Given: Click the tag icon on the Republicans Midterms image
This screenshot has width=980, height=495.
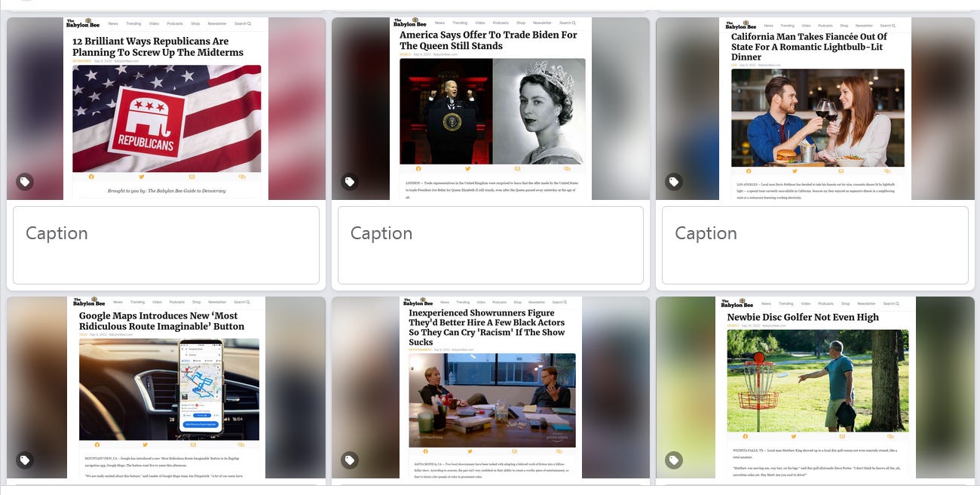Looking at the screenshot, I should 25,182.
